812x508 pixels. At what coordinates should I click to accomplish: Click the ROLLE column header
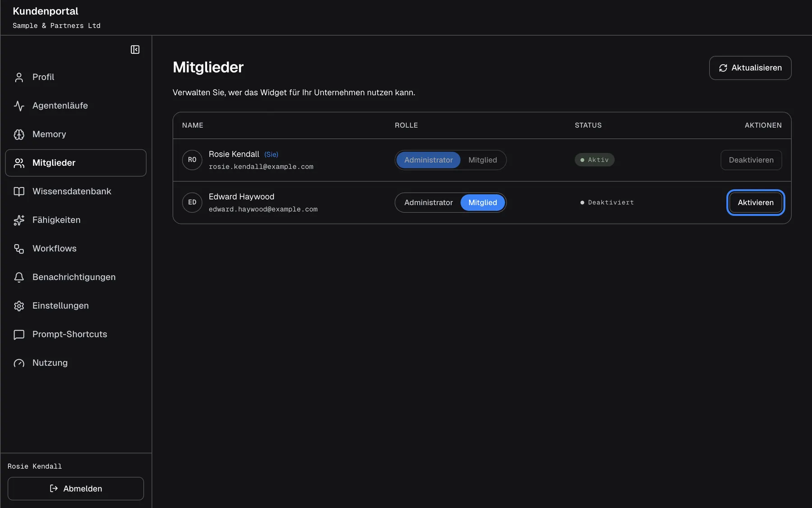click(406, 125)
